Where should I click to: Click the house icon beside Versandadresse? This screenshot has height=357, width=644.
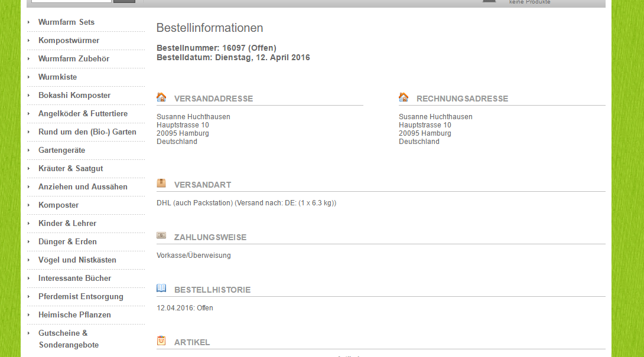161,97
